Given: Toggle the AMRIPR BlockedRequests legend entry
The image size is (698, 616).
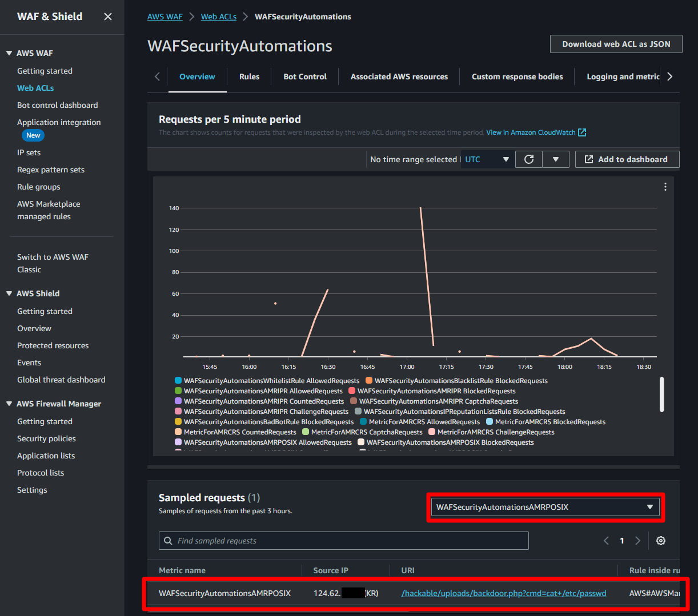Looking at the screenshot, I should point(432,391).
